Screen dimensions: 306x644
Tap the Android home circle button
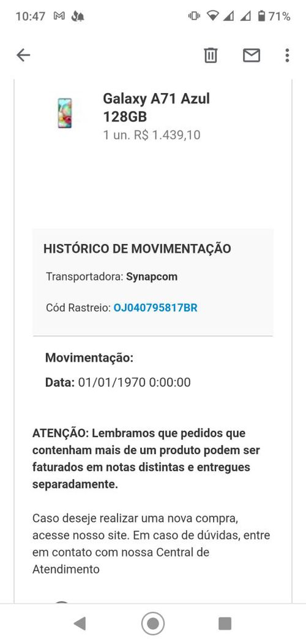(153, 623)
